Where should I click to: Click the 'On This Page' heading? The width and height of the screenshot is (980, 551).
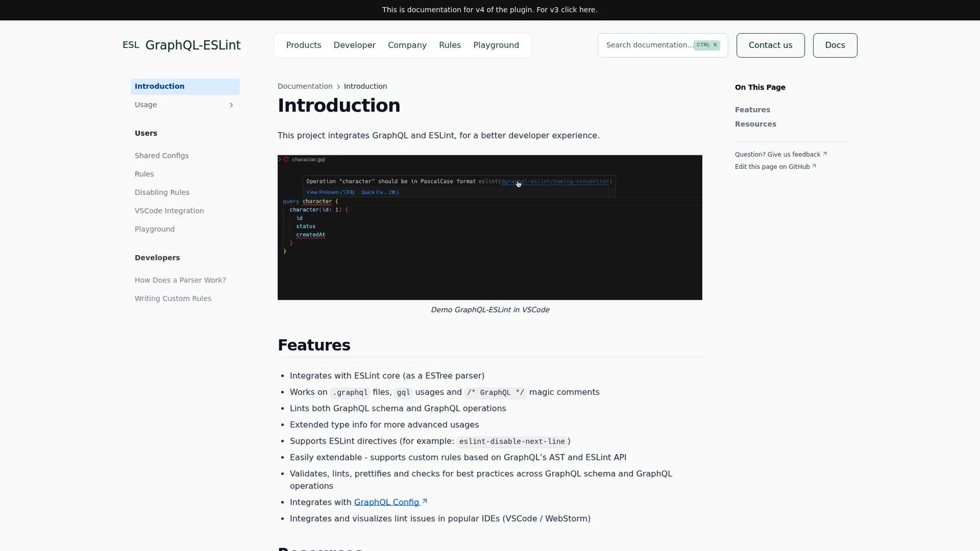pos(760,87)
